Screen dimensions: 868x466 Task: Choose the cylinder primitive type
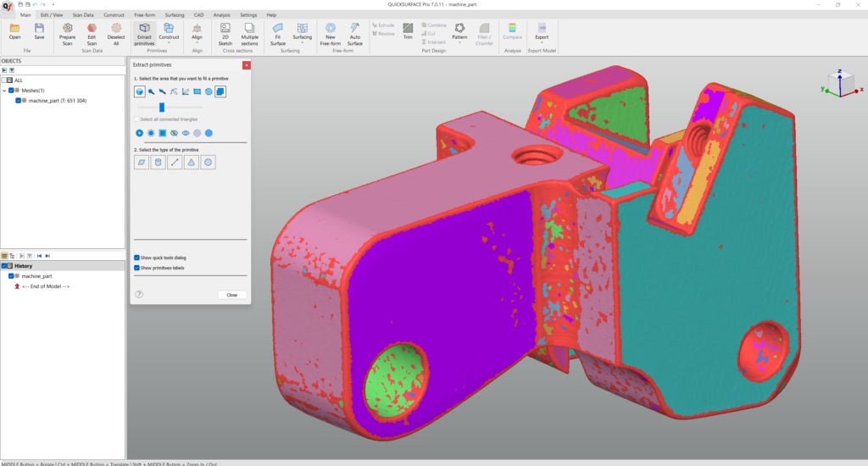[158, 162]
